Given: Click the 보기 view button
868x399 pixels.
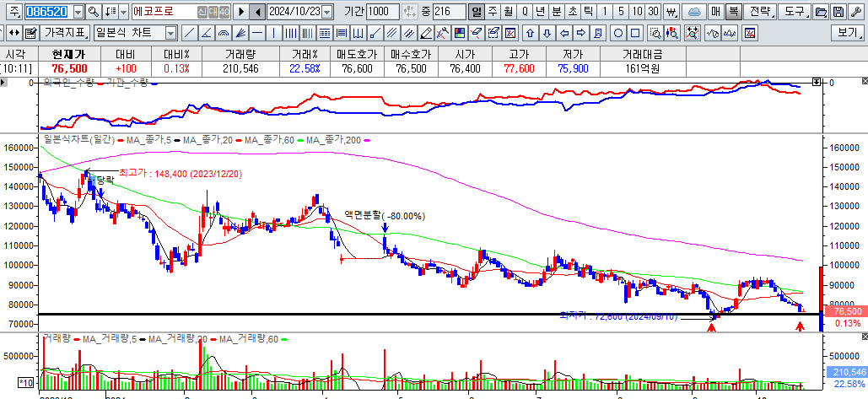Looking at the screenshot, I should (x=847, y=33).
